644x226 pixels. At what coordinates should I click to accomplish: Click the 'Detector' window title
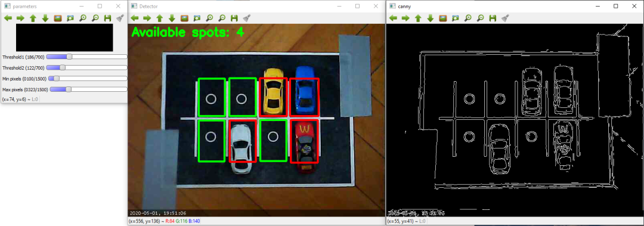click(x=148, y=6)
